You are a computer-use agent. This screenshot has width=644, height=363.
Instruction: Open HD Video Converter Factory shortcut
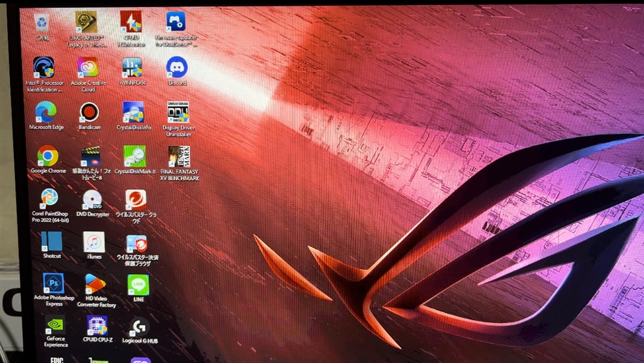click(x=96, y=284)
